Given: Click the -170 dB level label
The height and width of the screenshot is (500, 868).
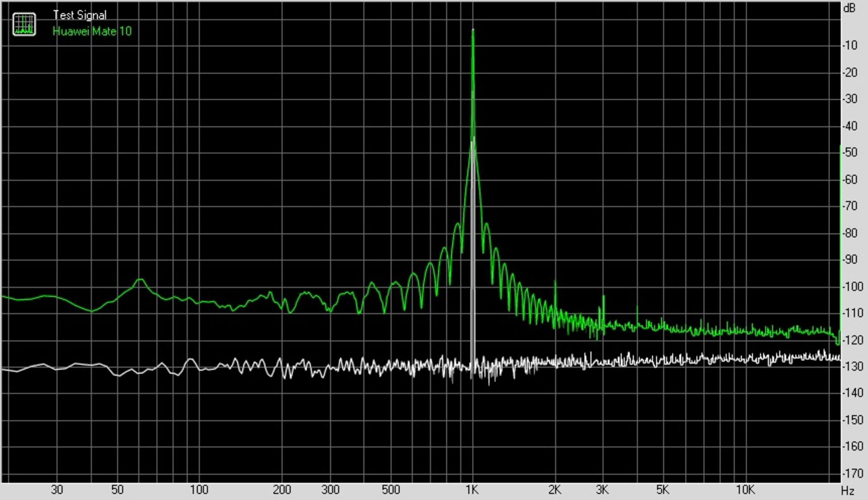Looking at the screenshot, I should point(852,473).
